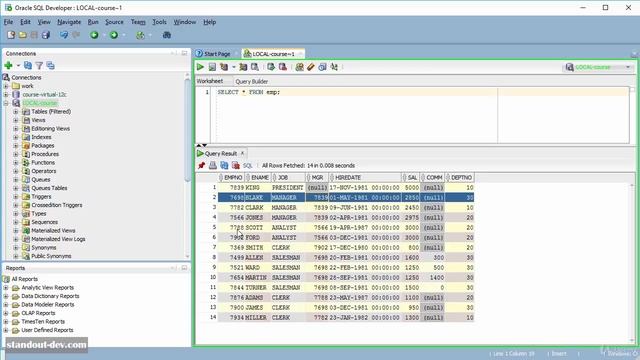Click the Undo arrow icon in main toolbar
640x360 pixels.
64,35
